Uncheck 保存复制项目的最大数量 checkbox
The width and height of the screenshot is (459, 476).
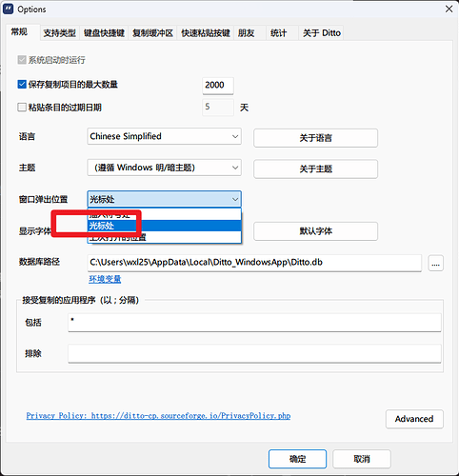tap(22, 85)
